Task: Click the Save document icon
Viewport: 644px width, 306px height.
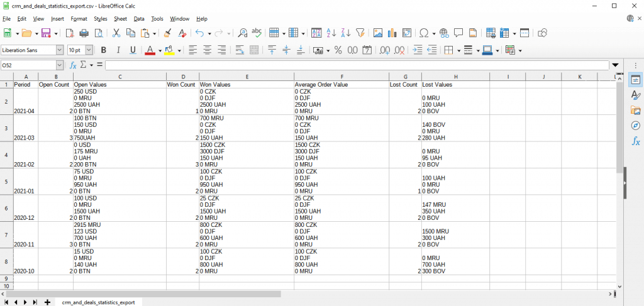Action: coord(46,33)
